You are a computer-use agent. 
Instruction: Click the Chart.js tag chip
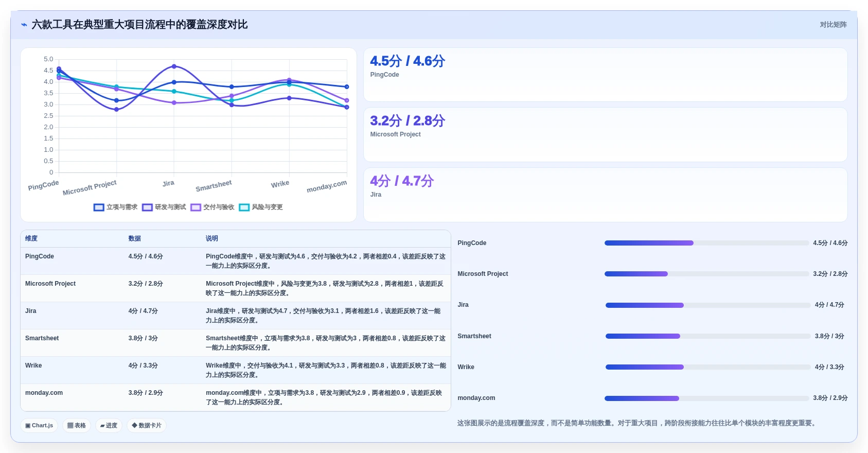pyautogui.click(x=39, y=425)
